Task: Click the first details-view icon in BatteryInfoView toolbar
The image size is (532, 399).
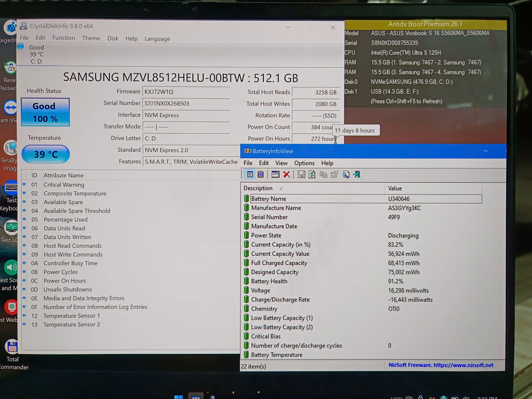Action: point(250,174)
